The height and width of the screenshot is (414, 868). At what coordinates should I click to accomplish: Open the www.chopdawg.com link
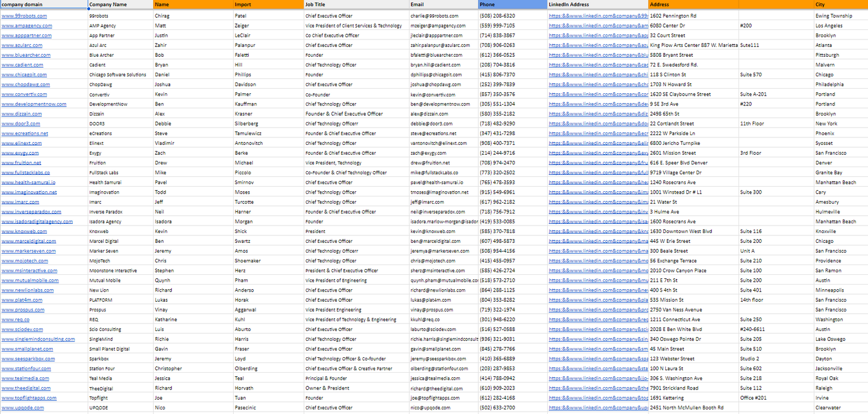click(25, 85)
